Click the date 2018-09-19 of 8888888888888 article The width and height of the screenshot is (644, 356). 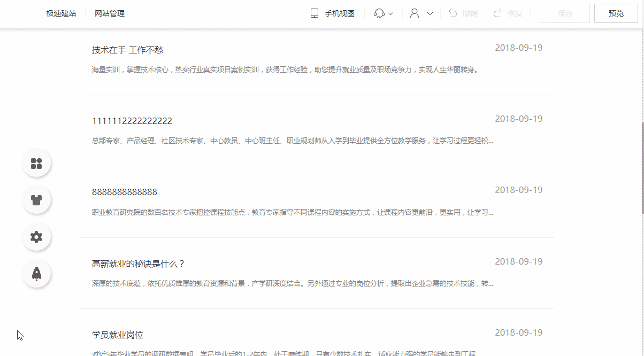pos(518,190)
